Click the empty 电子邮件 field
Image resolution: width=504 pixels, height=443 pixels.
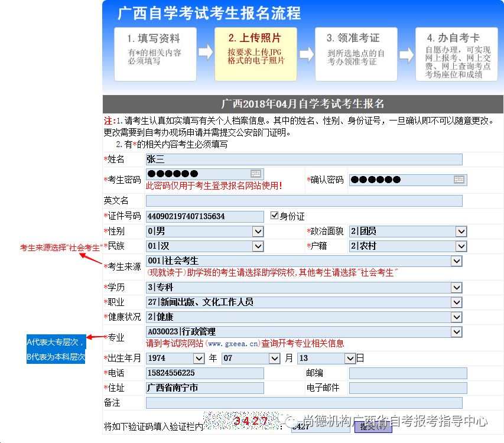pos(408,387)
